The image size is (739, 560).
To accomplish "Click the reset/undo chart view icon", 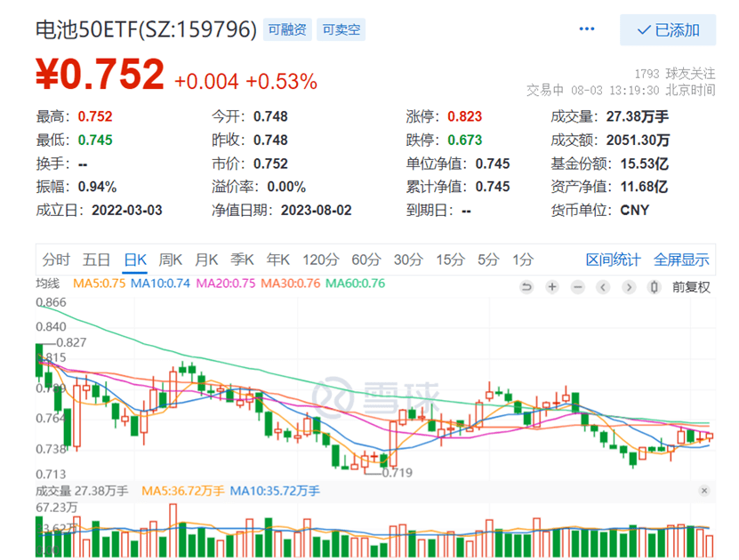I will click(526, 286).
